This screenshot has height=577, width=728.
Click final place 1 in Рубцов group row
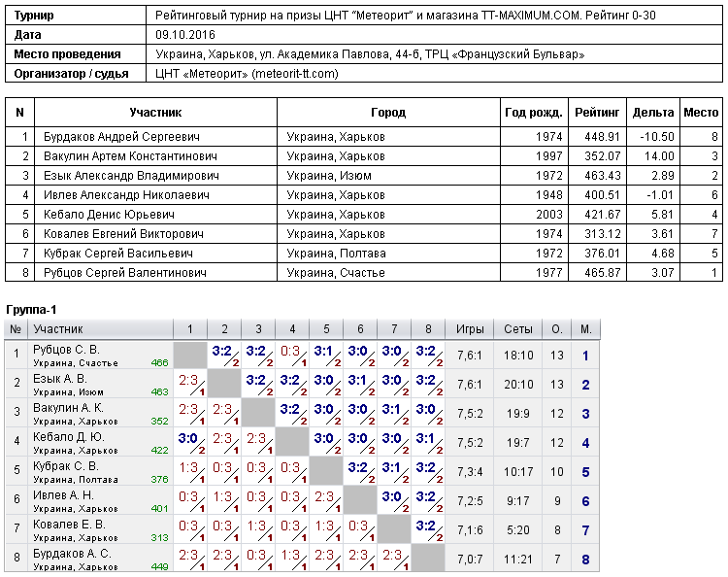click(x=585, y=356)
